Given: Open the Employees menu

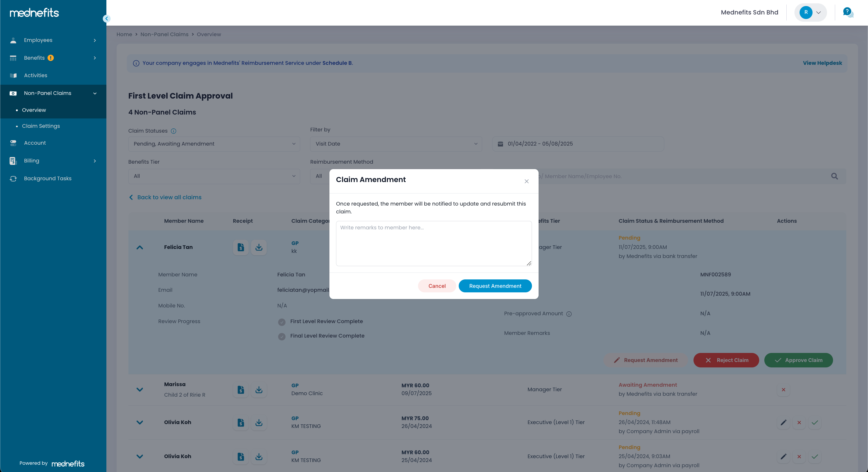Looking at the screenshot, I should coord(53,40).
